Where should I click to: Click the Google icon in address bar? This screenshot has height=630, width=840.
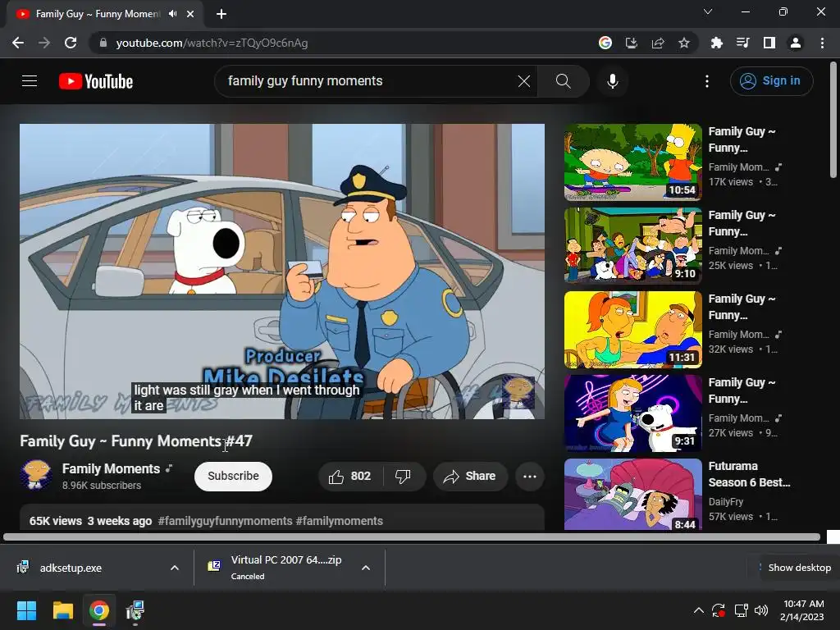coord(605,43)
